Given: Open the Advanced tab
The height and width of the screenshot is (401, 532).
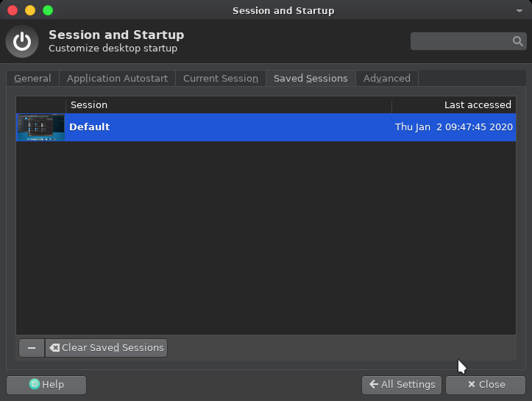Looking at the screenshot, I should pyautogui.click(x=386, y=78).
